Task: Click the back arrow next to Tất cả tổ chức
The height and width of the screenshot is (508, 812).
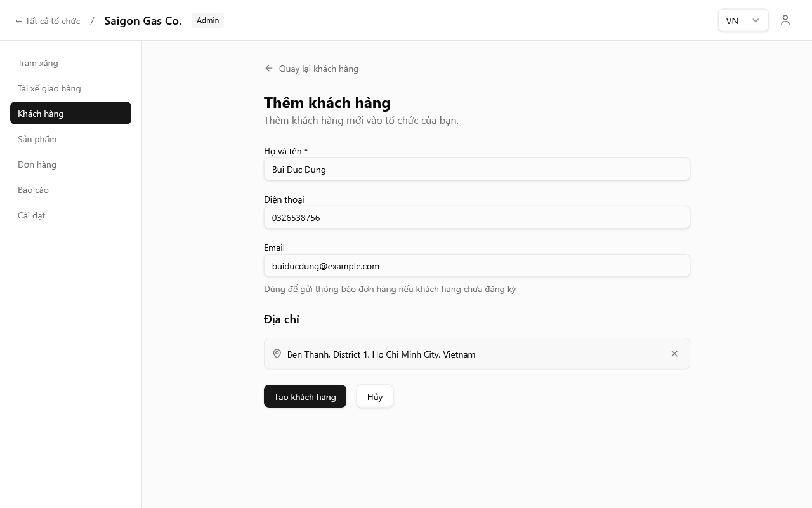Action: click(18, 20)
